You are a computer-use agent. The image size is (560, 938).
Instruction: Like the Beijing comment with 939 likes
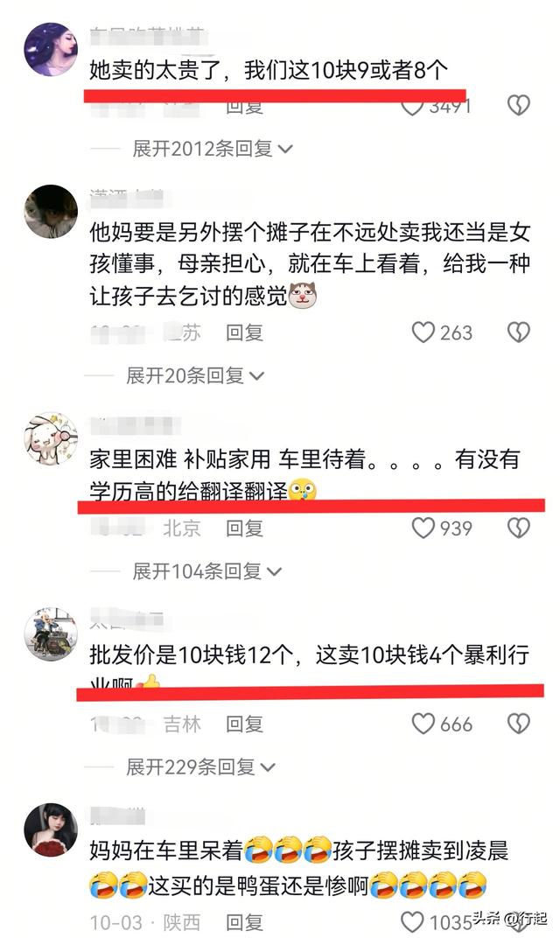coord(423,528)
